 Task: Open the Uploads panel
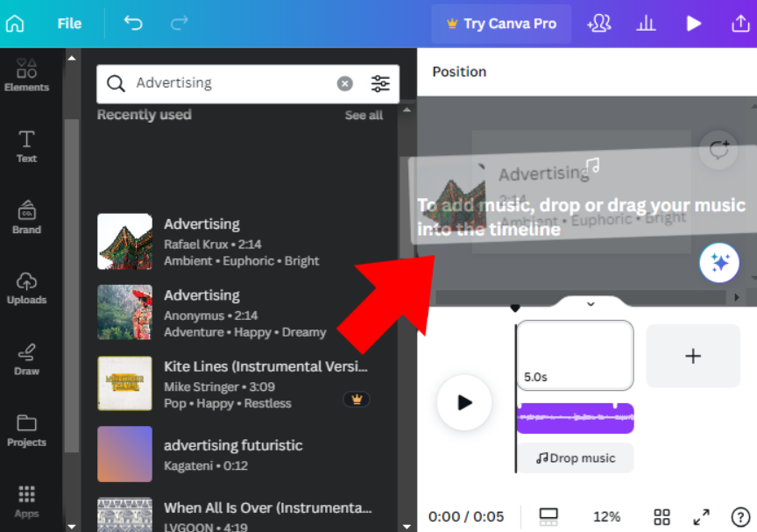point(26,287)
